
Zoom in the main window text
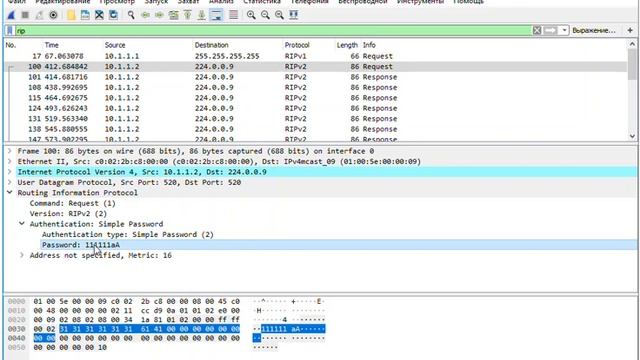pyautogui.click(x=251, y=15)
